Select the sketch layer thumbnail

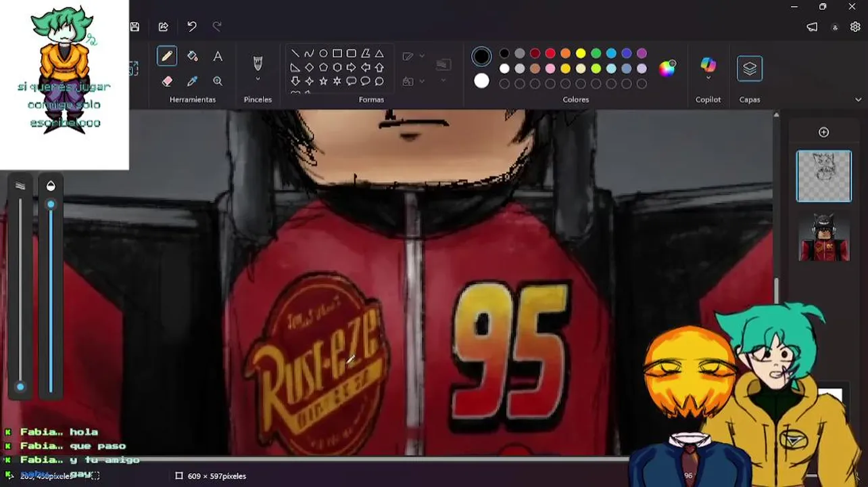tap(824, 176)
